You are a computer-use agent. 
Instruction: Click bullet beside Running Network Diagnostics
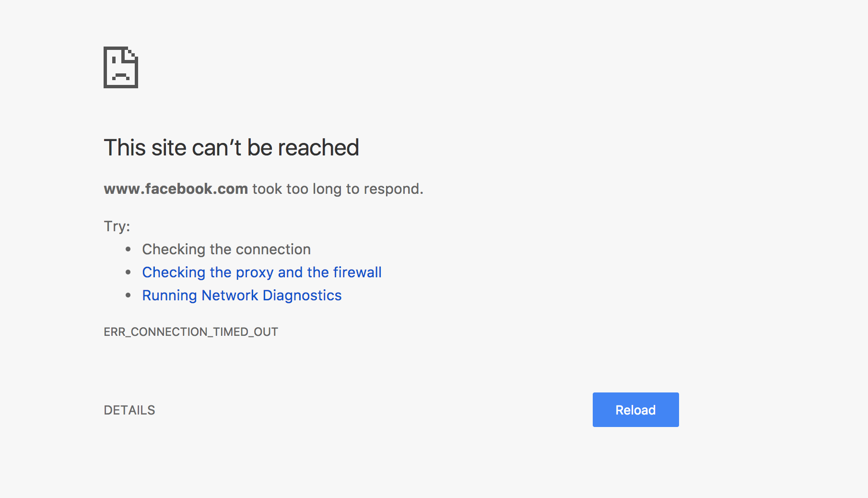click(x=128, y=295)
